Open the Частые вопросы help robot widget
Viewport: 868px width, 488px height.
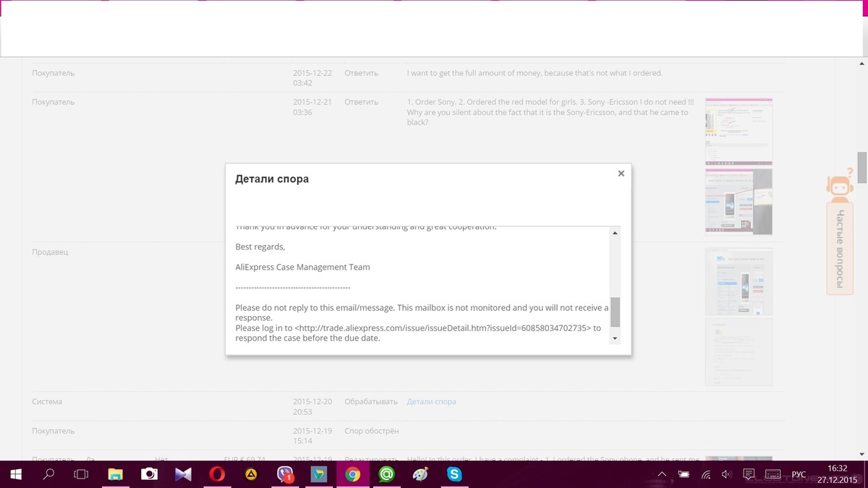tap(840, 232)
